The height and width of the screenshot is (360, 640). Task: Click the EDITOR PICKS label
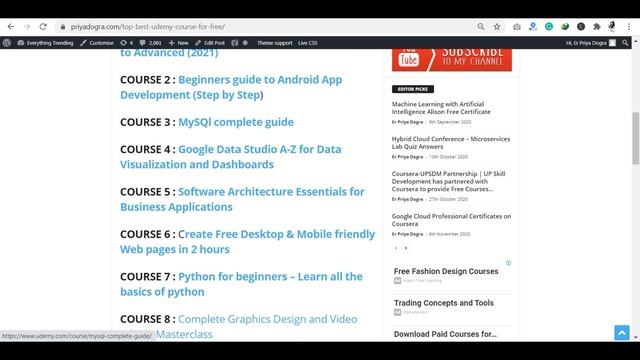coord(413,89)
